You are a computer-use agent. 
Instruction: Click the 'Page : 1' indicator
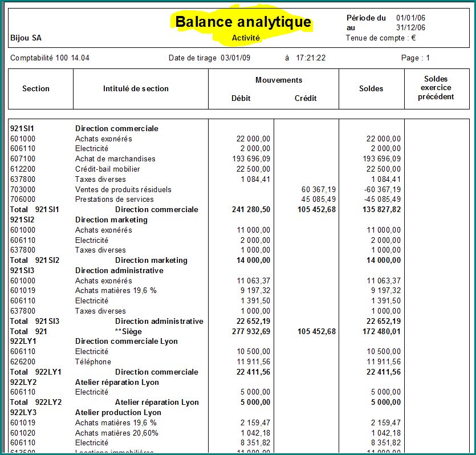pyautogui.click(x=415, y=58)
